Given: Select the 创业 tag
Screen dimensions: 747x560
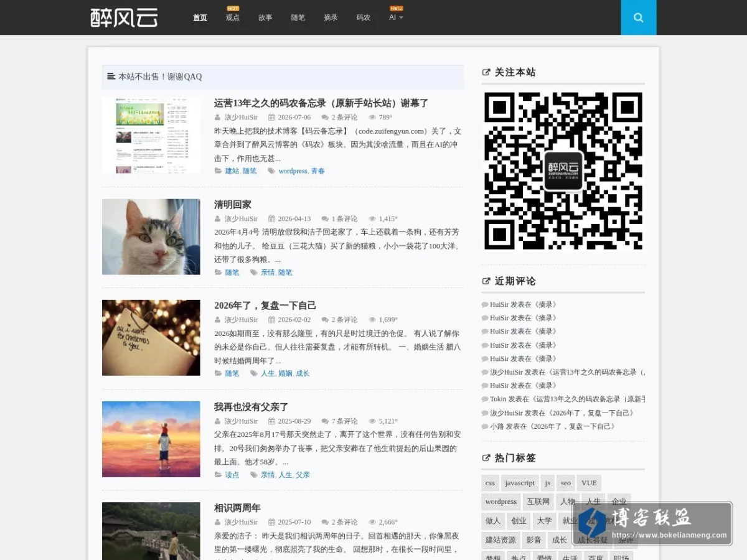Looking at the screenshot, I should pos(519,521).
